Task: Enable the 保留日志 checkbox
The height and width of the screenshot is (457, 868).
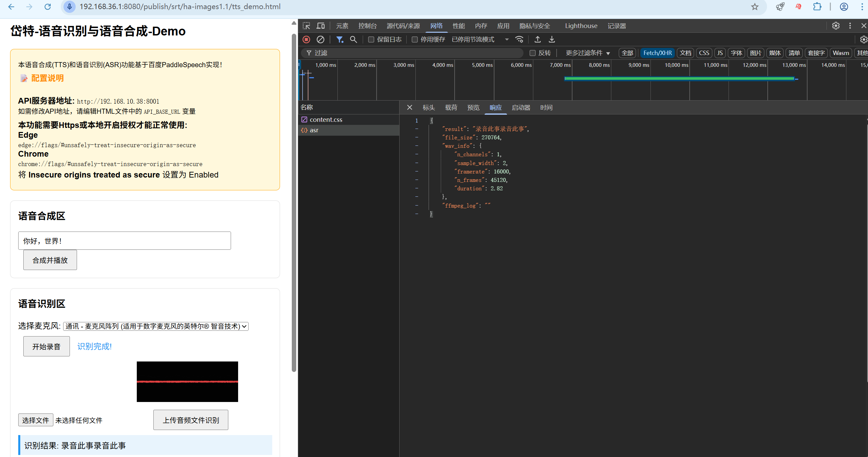Action: 371,39
